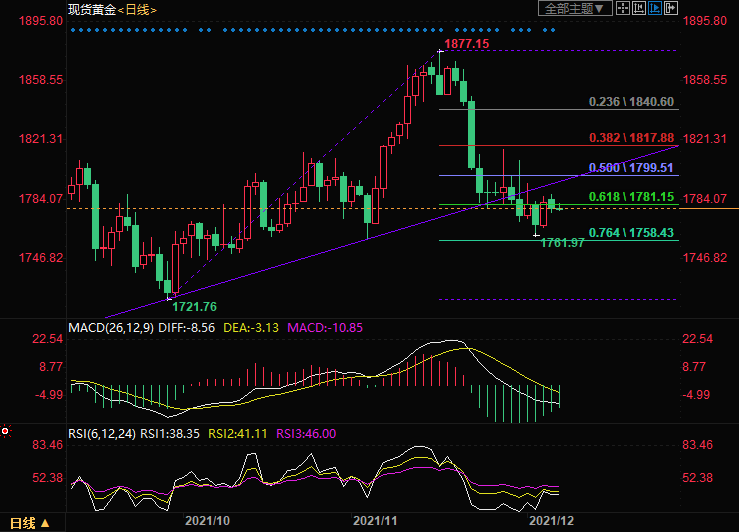Click the 1761.97 recent low marker
Screen dimensions: 739x532
pyautogui.click(x=562, y=243)
